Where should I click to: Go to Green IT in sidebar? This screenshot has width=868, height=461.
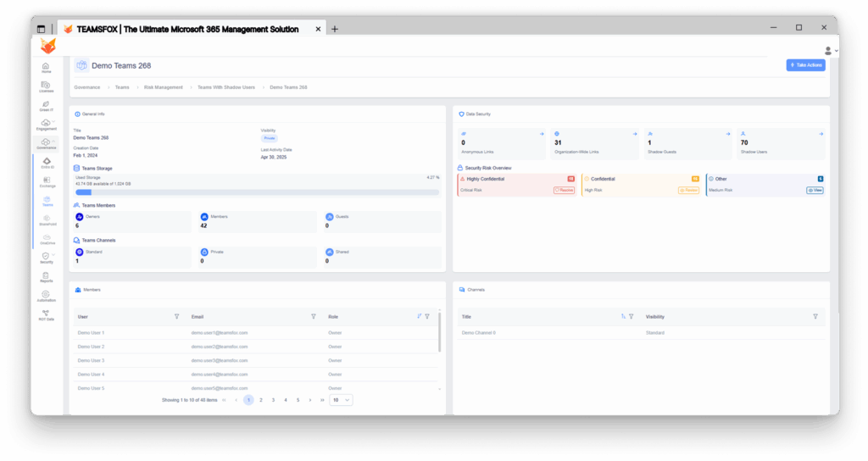pos(46,106)
